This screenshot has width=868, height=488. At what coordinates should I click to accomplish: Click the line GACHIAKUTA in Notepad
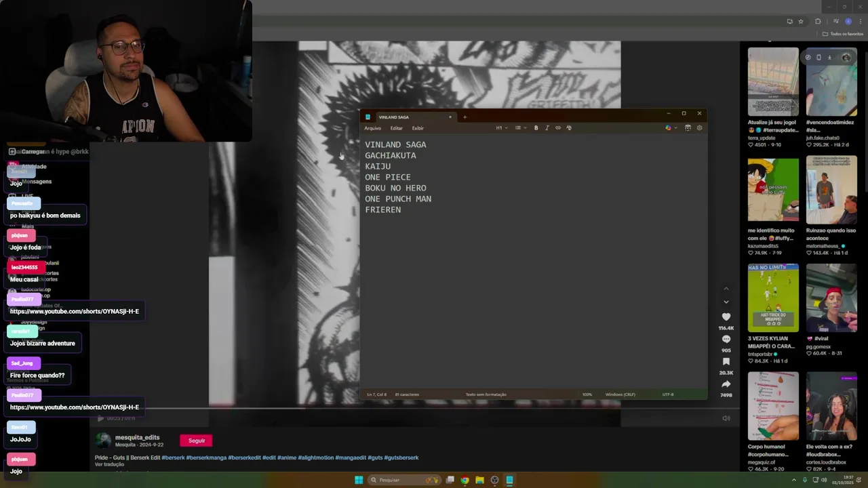(391, 156)
